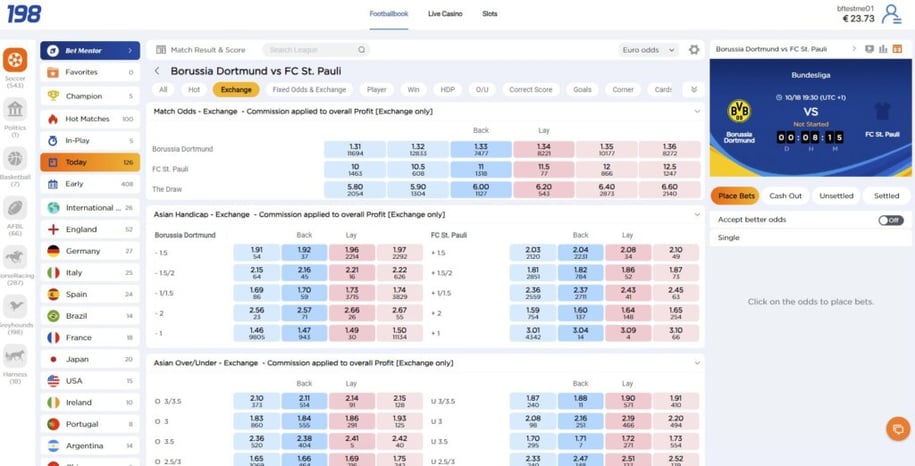Open the Politics category icon
The width and height of the screenshot is (915, 466).
(x=15, y=110)
